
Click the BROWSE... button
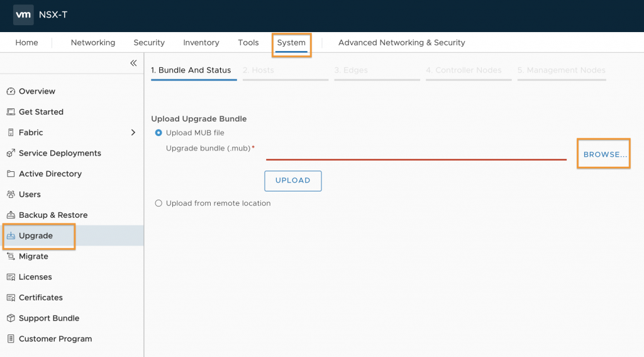(x=605, y=154)
